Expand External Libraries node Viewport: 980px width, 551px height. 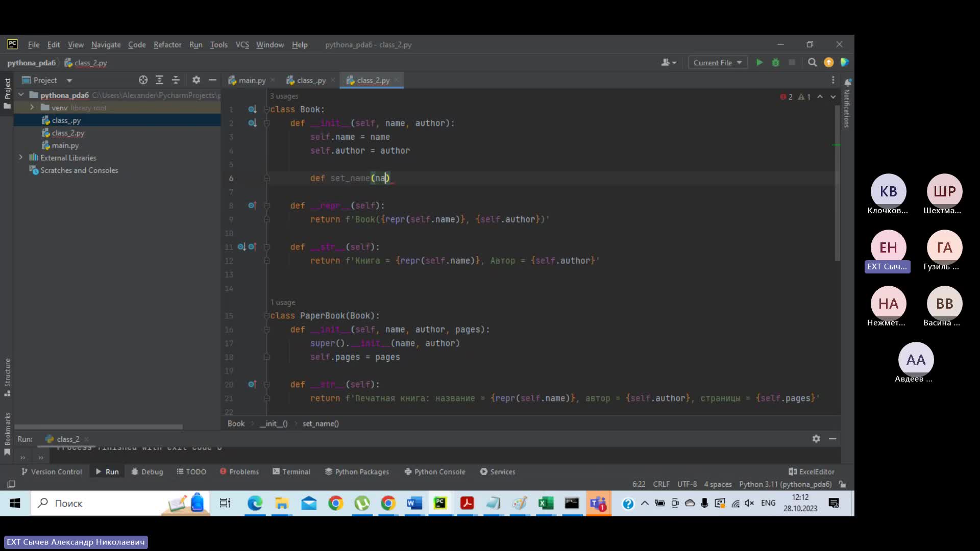pyautogui.click(x=21, y=158)
